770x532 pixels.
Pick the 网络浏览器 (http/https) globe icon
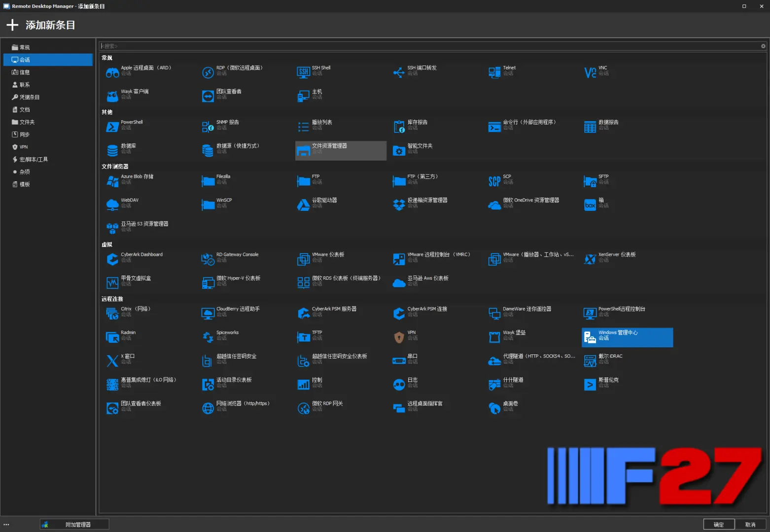pos(208,408)
